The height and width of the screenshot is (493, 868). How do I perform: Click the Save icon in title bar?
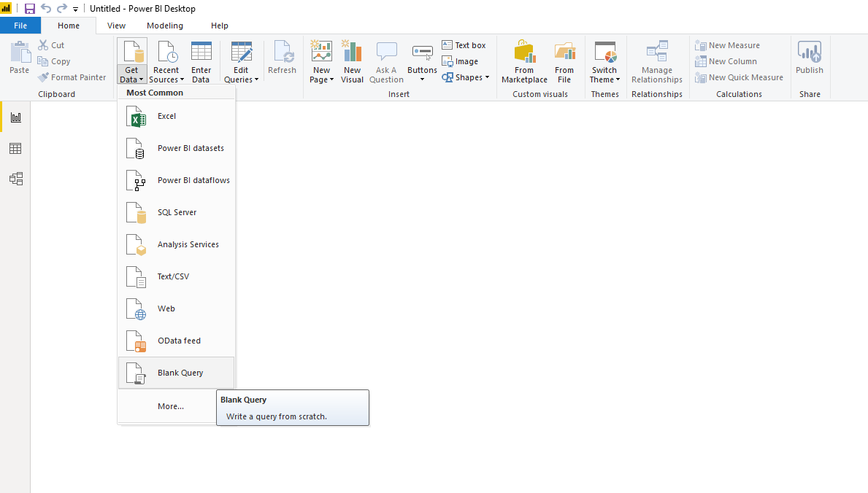pos(30,8)
